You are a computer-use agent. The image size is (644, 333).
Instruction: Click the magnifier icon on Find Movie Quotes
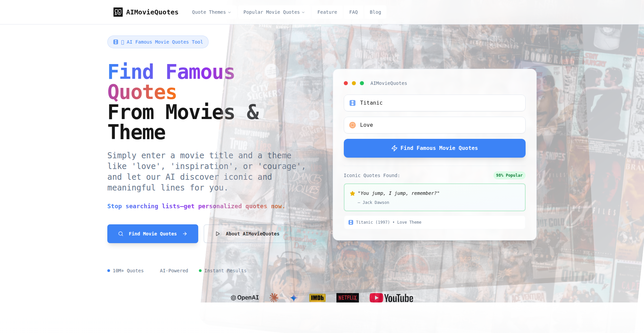[121, 234]
